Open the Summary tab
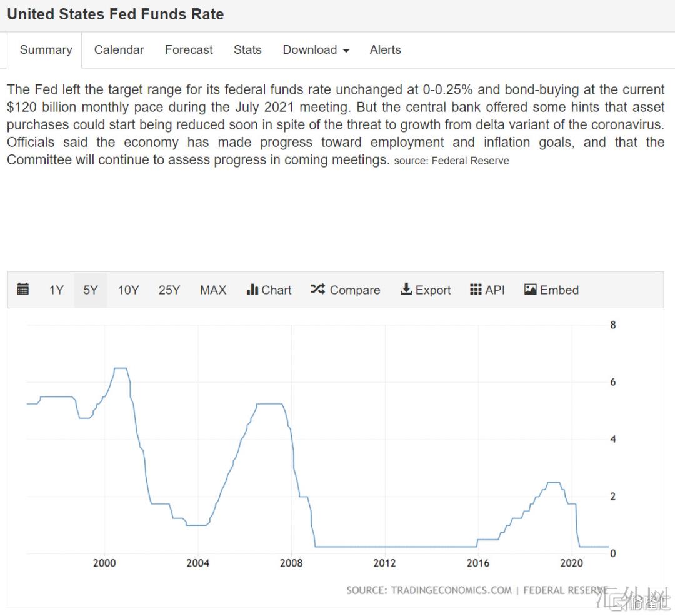The height and width of the screenshot is (616, 675). pos(46,50)
